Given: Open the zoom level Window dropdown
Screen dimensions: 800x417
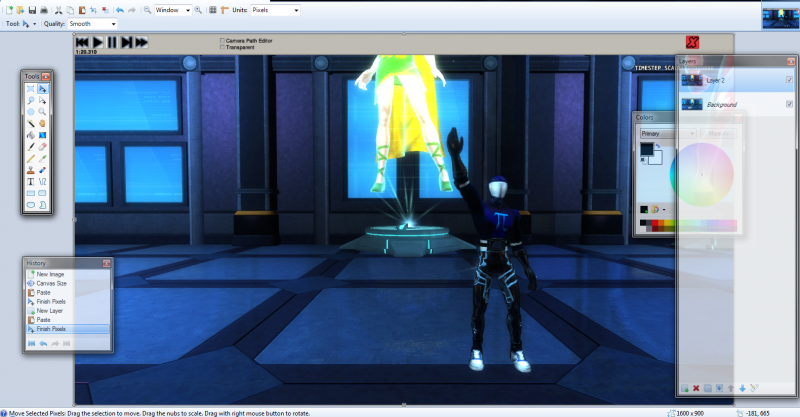Looking at the screenshot, I should click(173, 10).
